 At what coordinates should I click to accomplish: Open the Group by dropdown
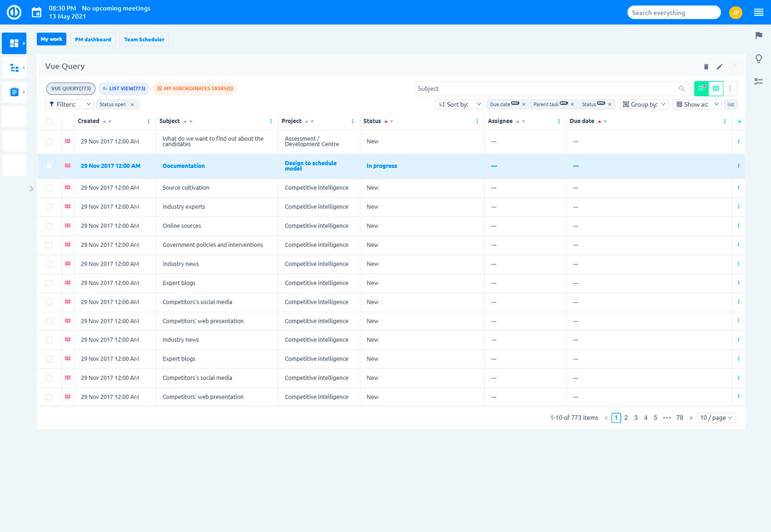coord(644,104)
